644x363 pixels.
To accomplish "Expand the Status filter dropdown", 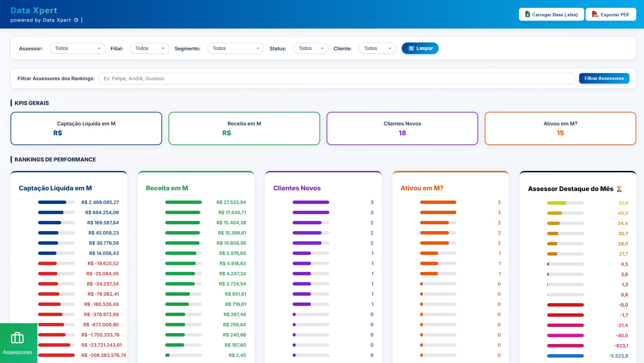I will 311,48.
